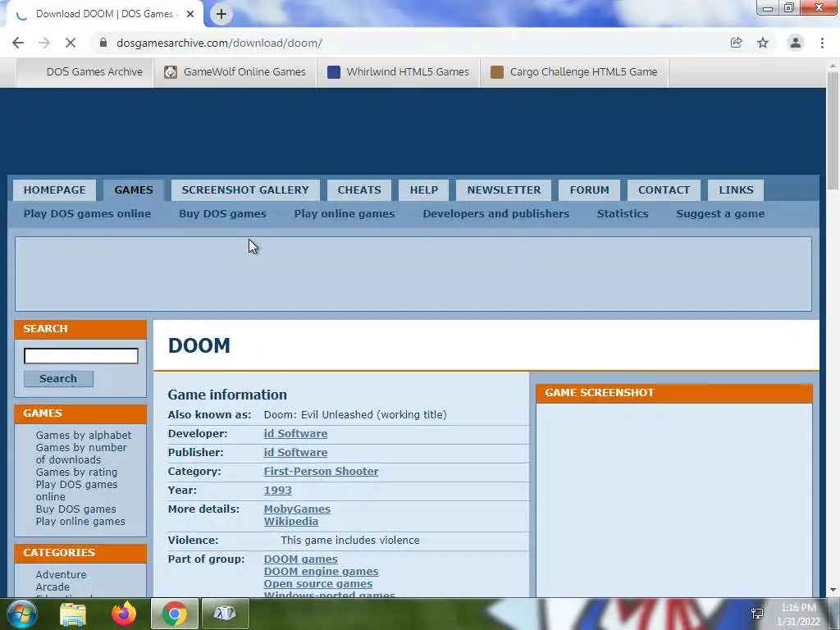Click the browser forward arrow
The width and height of the screenshot is (840, 630).
coord(44,43)
